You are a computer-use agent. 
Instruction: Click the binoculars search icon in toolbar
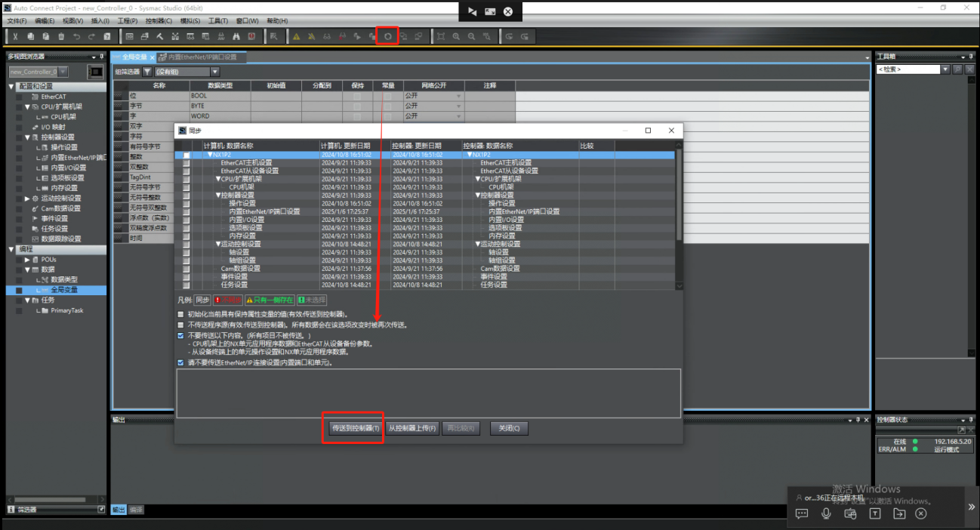point(236,36)
